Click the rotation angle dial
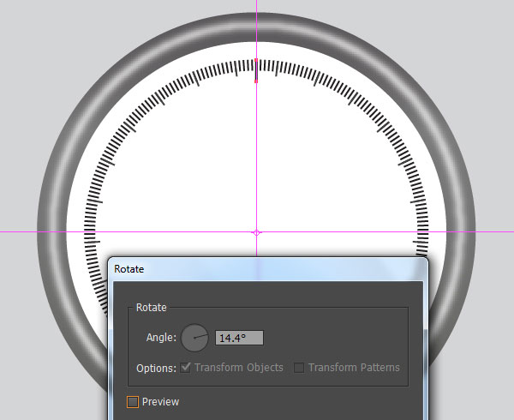Image resolution: width=514 pixels, height=420 pixels. pos(194,338)
